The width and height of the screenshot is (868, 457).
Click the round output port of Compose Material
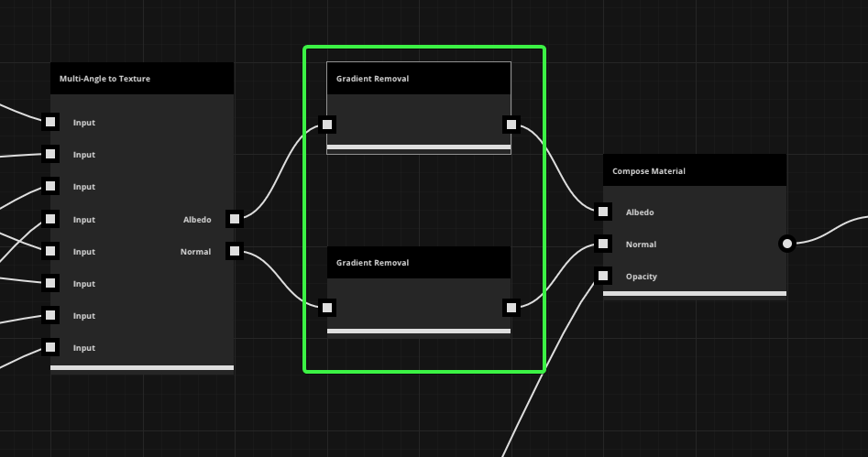click(x=786, y=244)
